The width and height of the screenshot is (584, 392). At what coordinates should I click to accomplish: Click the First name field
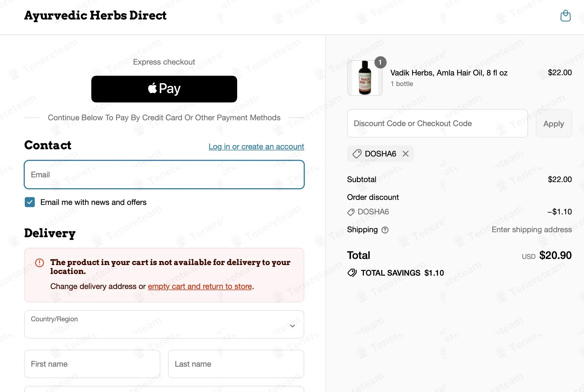[92, 364]
